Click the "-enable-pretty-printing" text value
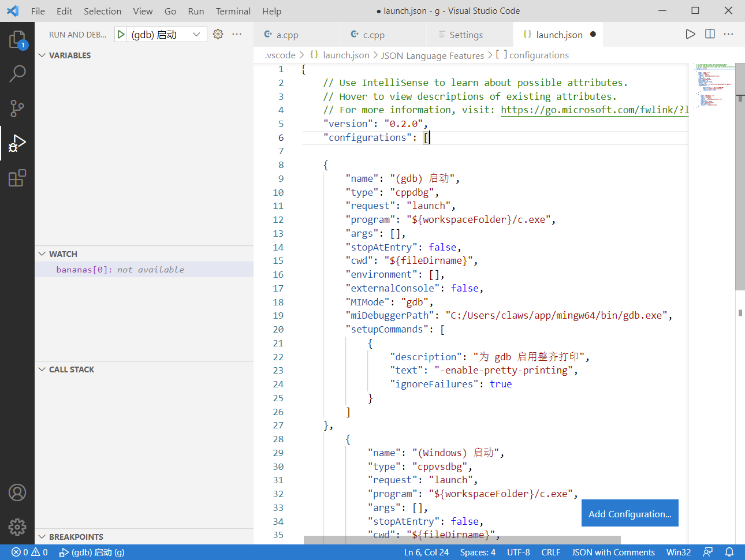 point(504,371)
